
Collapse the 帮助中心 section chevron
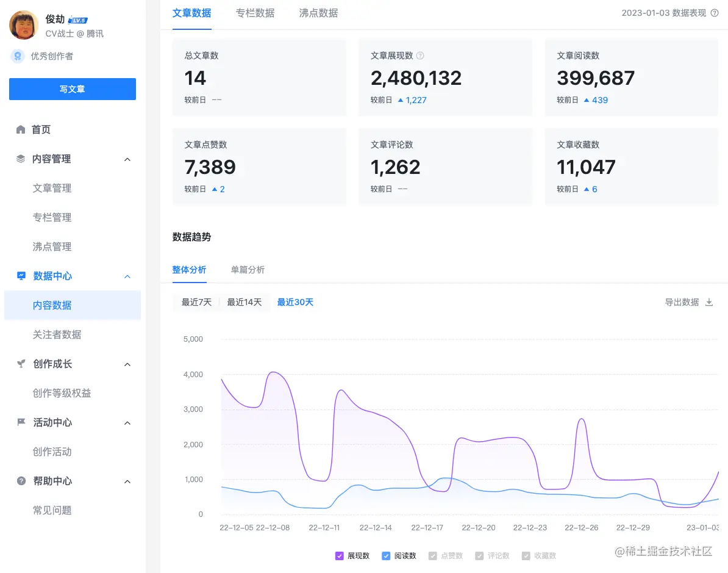pos(127,481)
